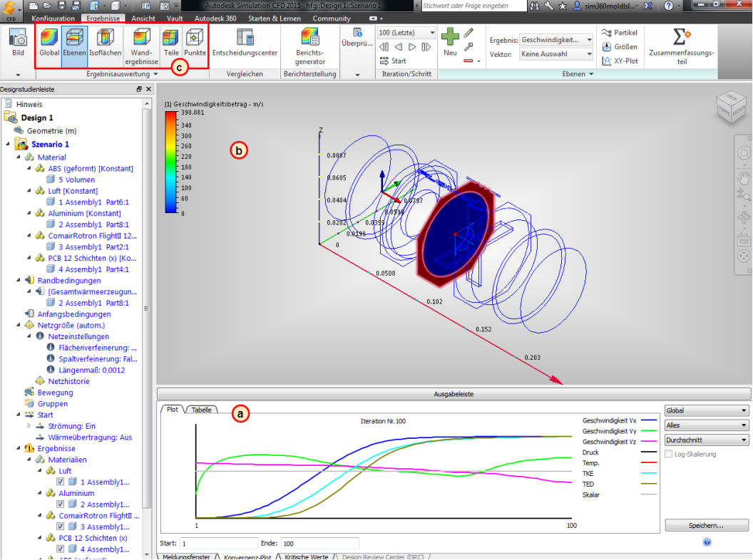Click the pan hand navigation icon
The image size is (753, 560).
(x=744, y=177)
